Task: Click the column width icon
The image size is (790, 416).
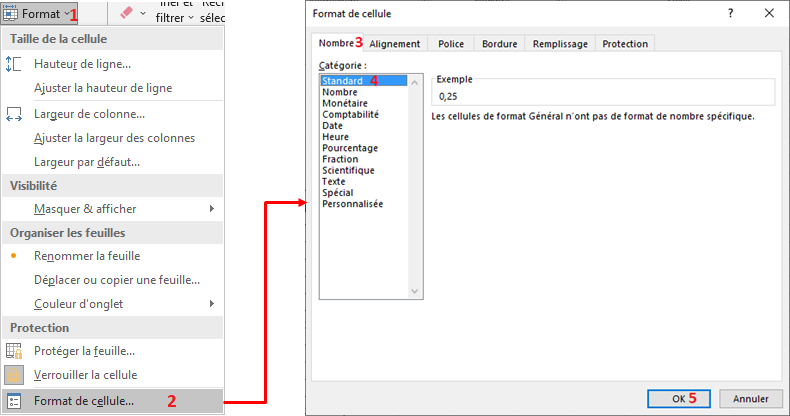Action: click(14, 114)
